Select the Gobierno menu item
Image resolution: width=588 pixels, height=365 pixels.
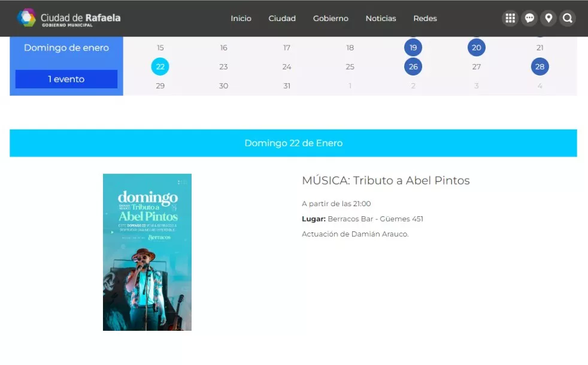click(x=331, y=19)
